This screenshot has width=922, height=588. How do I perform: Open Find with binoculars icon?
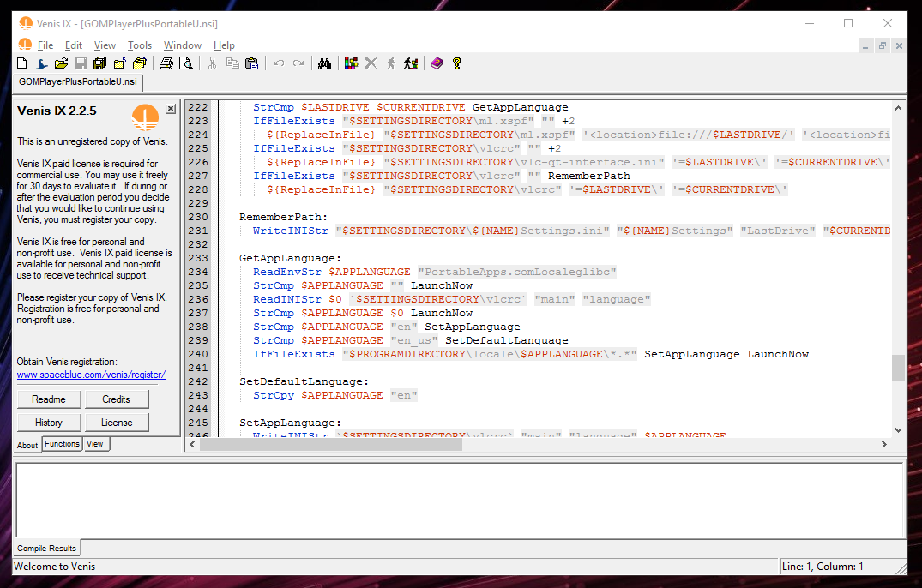point(324,63)
